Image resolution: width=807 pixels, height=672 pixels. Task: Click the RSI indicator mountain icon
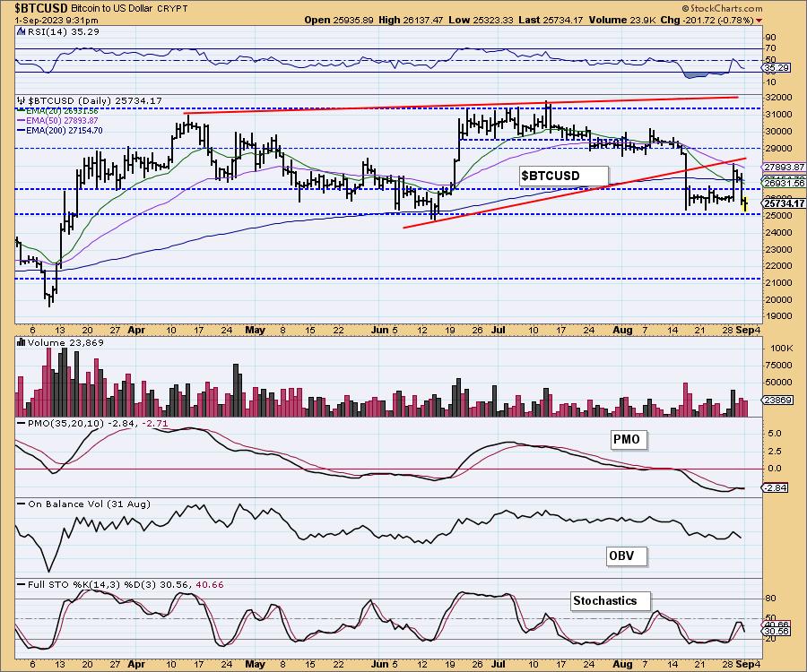point(21,31)
